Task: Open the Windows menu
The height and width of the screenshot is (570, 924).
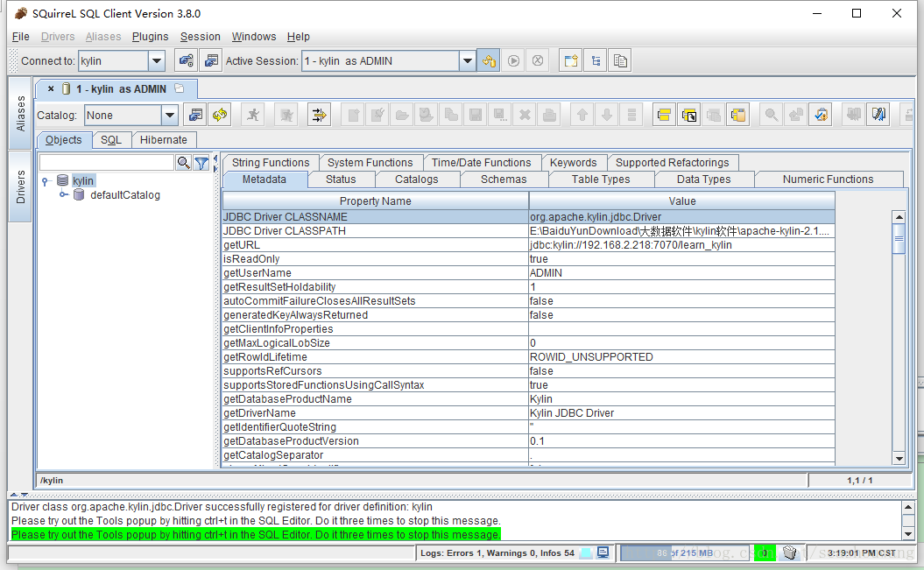Action: (254, 37)
